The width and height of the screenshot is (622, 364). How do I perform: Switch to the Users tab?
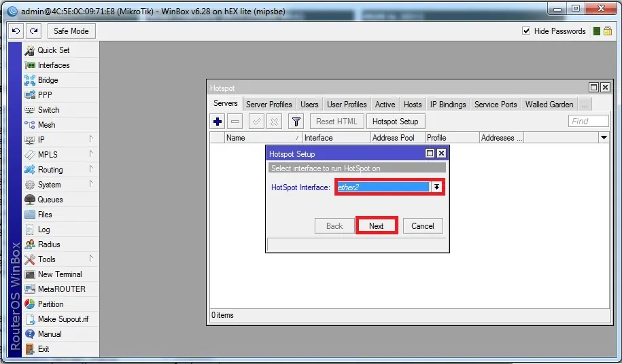pos(309,105)
